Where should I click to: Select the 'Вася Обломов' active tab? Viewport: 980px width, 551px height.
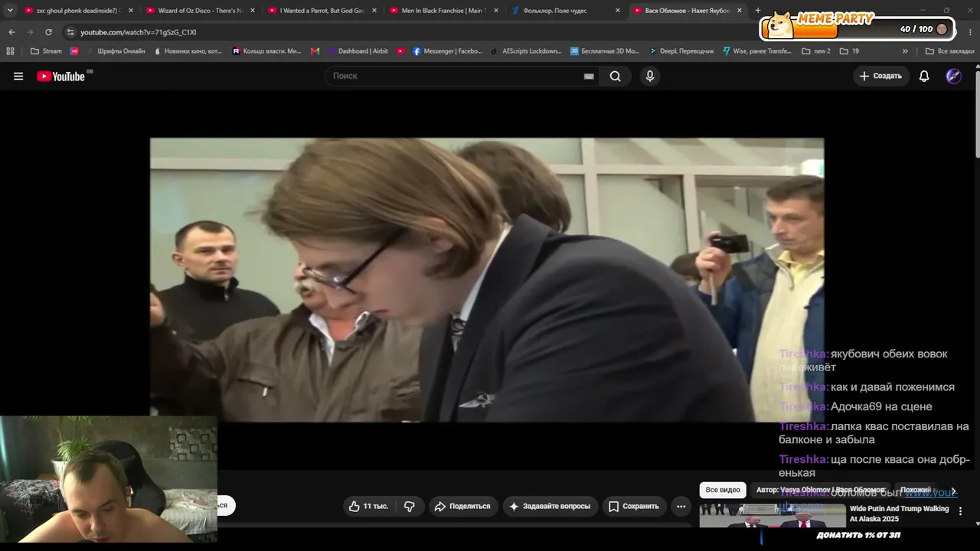point(688,11)
